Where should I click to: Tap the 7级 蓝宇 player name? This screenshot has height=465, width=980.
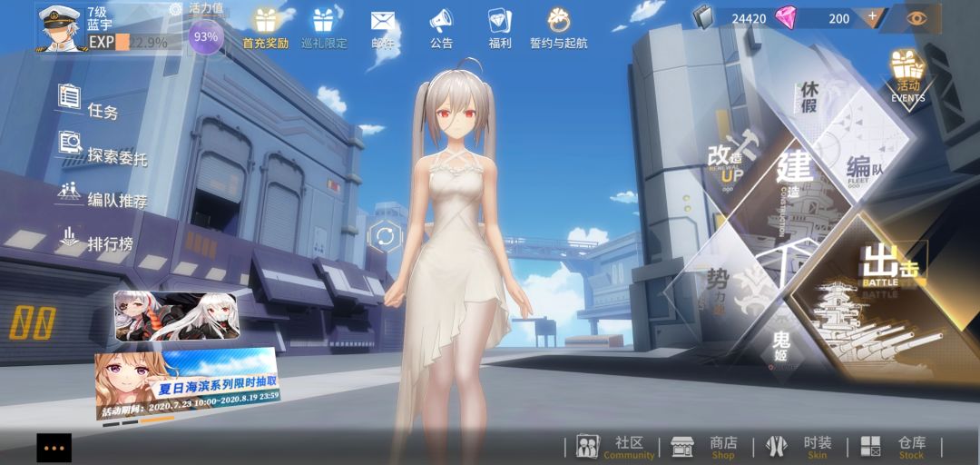click(x=100, y=18)
